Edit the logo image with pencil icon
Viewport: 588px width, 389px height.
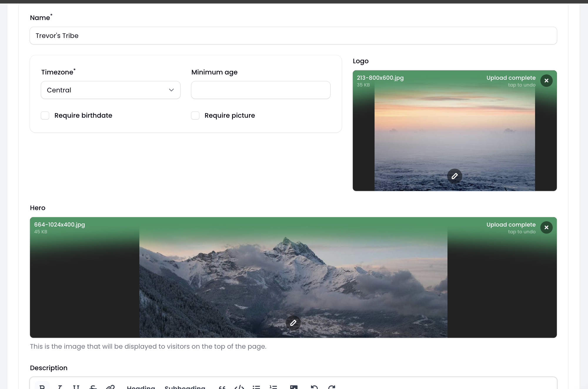pos(455,176)
